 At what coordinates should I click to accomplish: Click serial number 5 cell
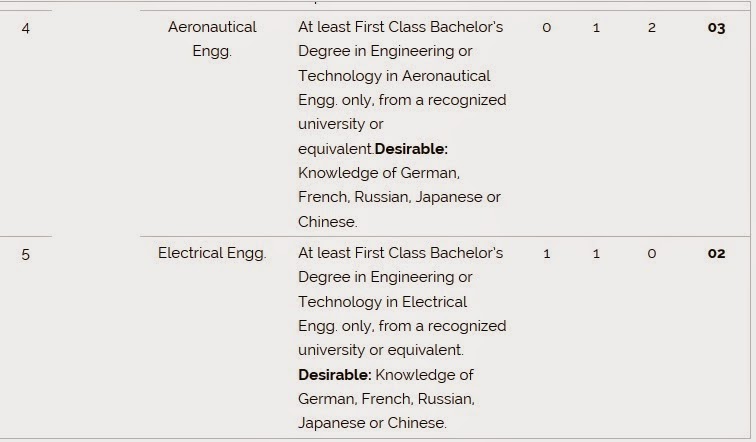[x=26, y=254]
